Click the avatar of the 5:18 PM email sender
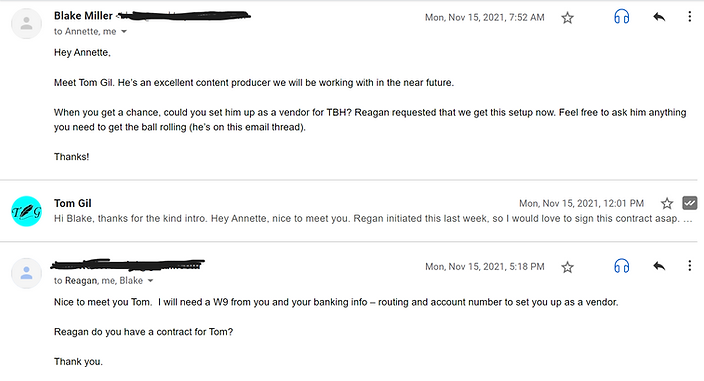 (26, 273)
